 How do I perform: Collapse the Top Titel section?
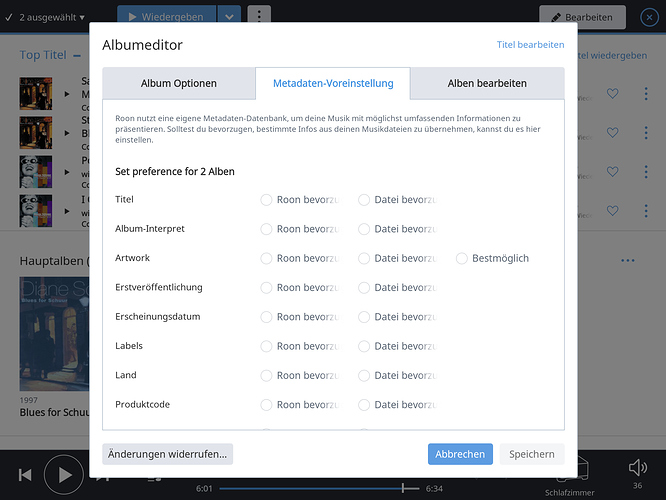pos(77,56)
